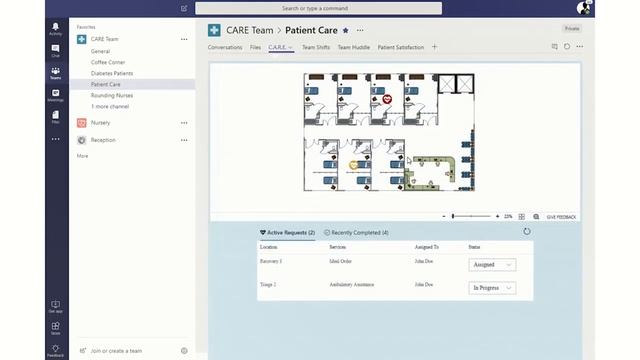Click the search or command box
Screen dimensions: 640x360
coord(318,8)
